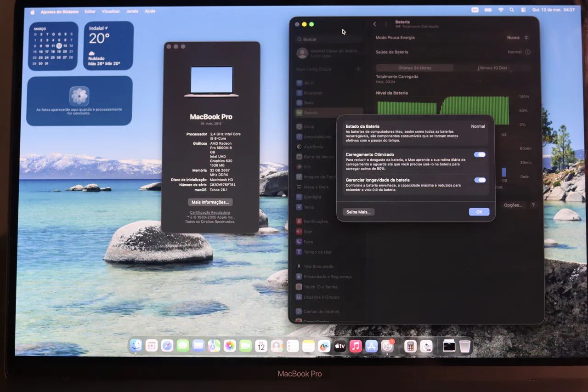
Task: Switch to Últimos 10 Dias tab
Action: click(492, 68)
